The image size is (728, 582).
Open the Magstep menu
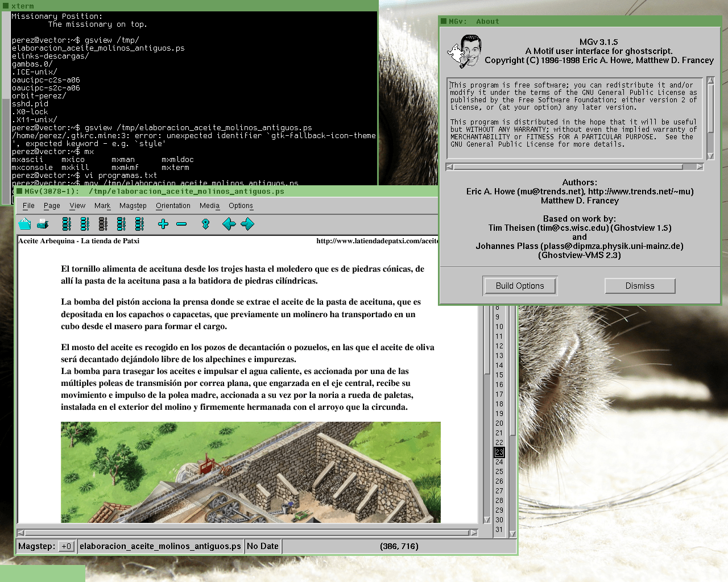pos(133,206)
